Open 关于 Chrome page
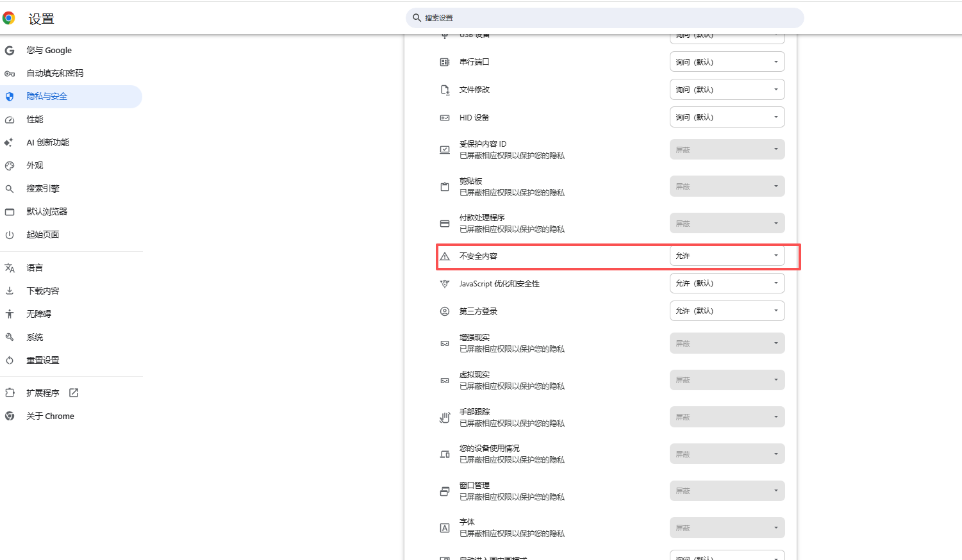Viewport: 962px width, 560px height. (71, 416)
